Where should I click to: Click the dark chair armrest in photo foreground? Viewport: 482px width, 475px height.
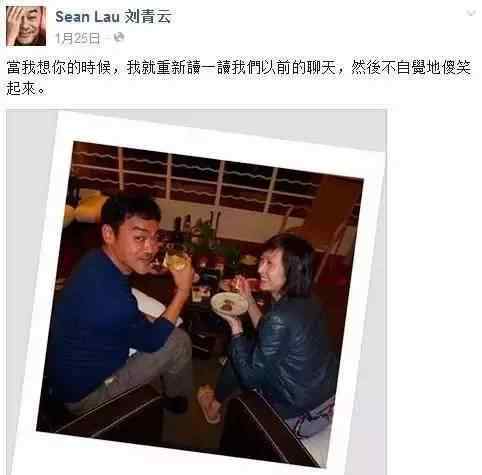267,430
